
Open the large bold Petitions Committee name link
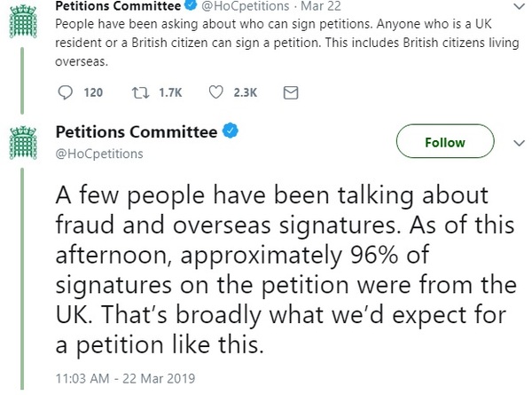pos(136,133)
